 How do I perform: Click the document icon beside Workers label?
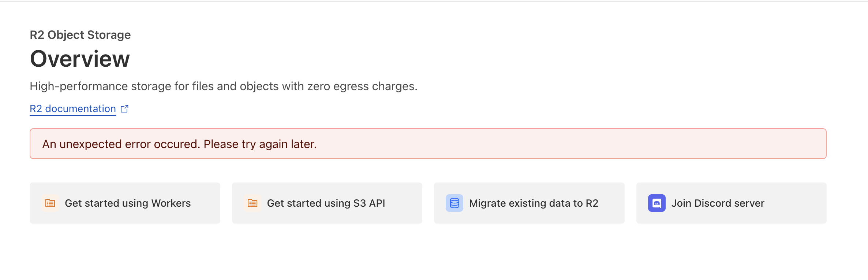(x=50, y=203)
